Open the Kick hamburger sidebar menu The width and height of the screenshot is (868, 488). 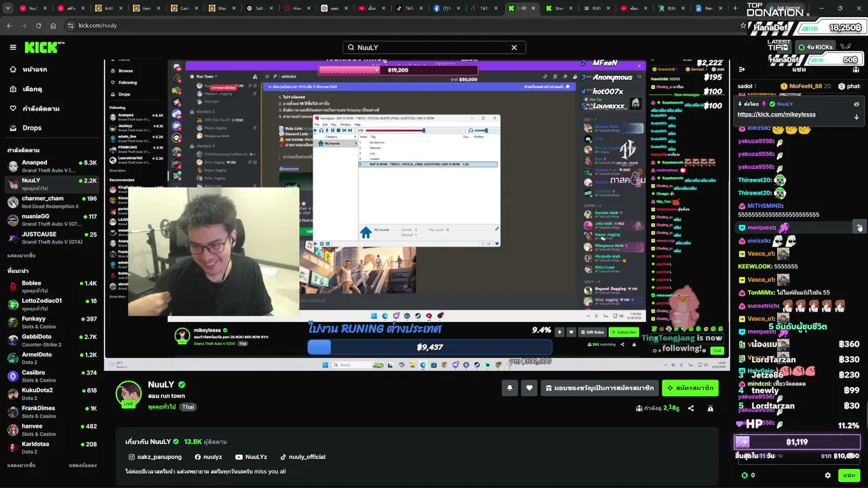(13, 47)
